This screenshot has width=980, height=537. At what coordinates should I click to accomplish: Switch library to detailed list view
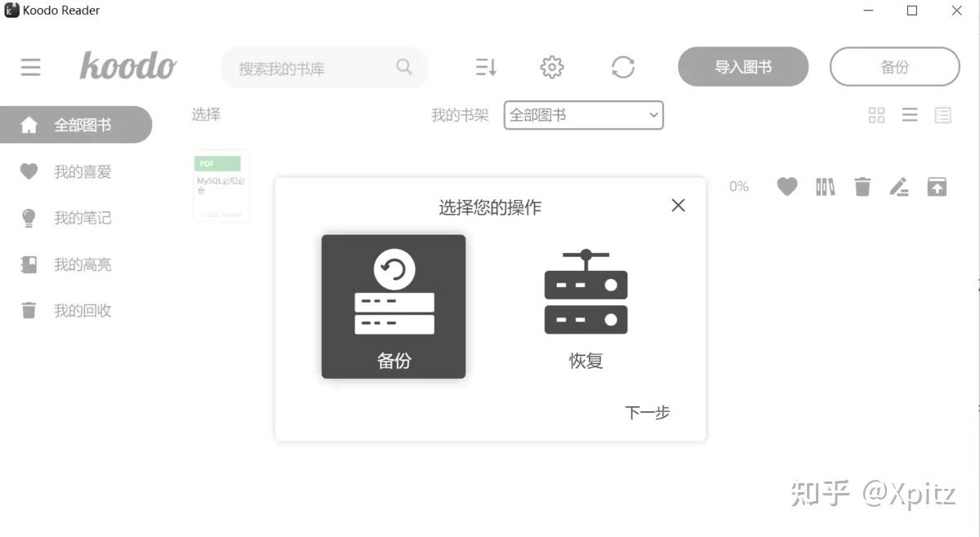point(942,115)
